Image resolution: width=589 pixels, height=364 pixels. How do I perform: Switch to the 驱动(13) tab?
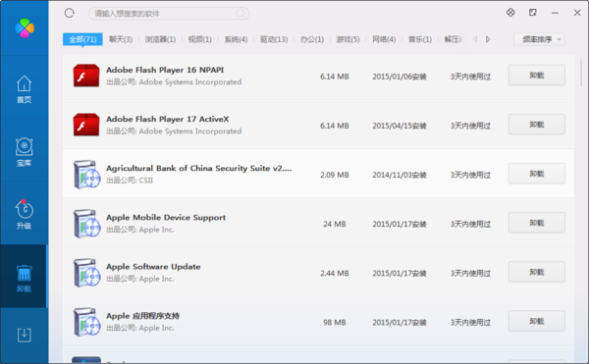point(274,39)
